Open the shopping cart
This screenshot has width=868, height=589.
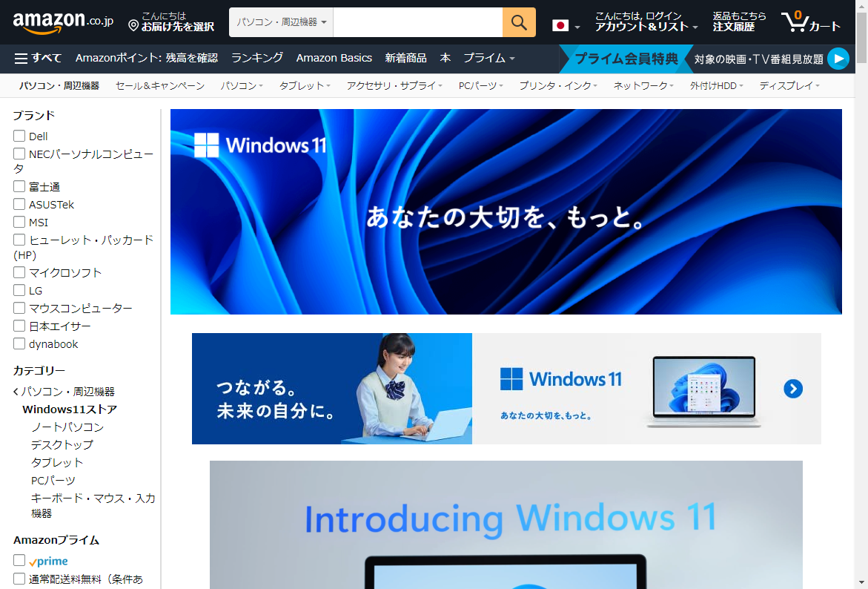(811, 22)
